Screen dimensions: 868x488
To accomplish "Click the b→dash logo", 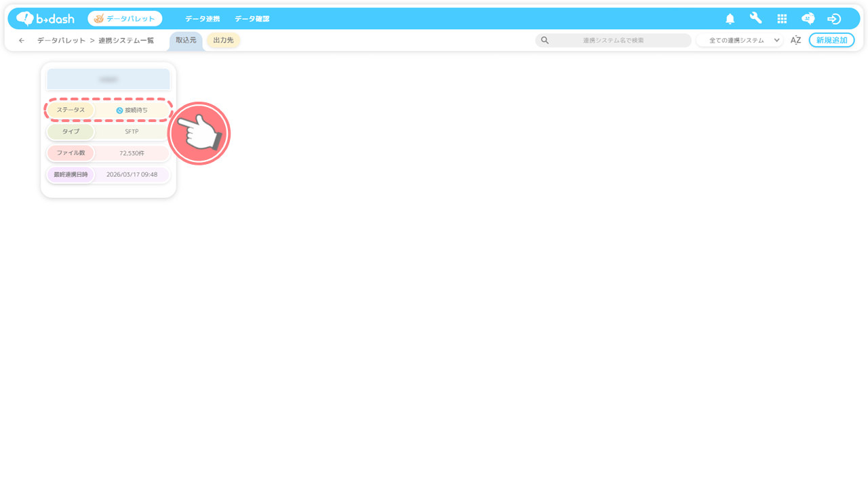I will pyautogui.click(x=45, y=18).
